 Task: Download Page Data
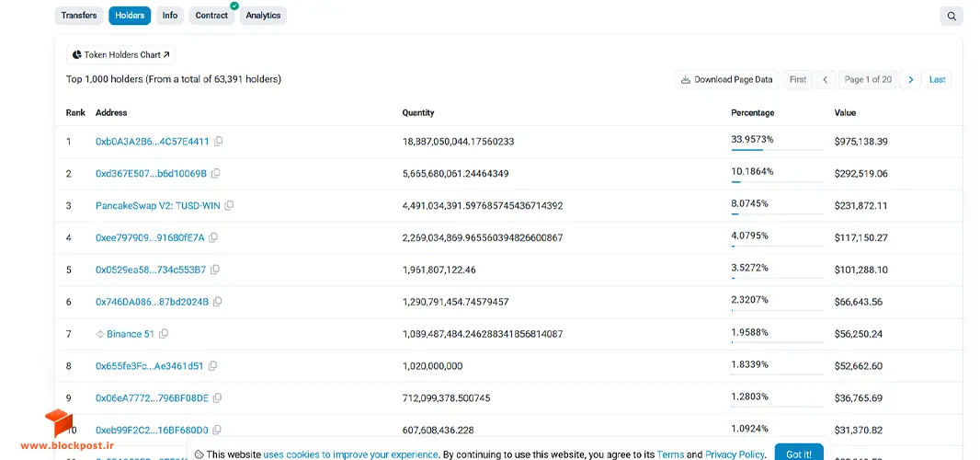click(727, 79)
